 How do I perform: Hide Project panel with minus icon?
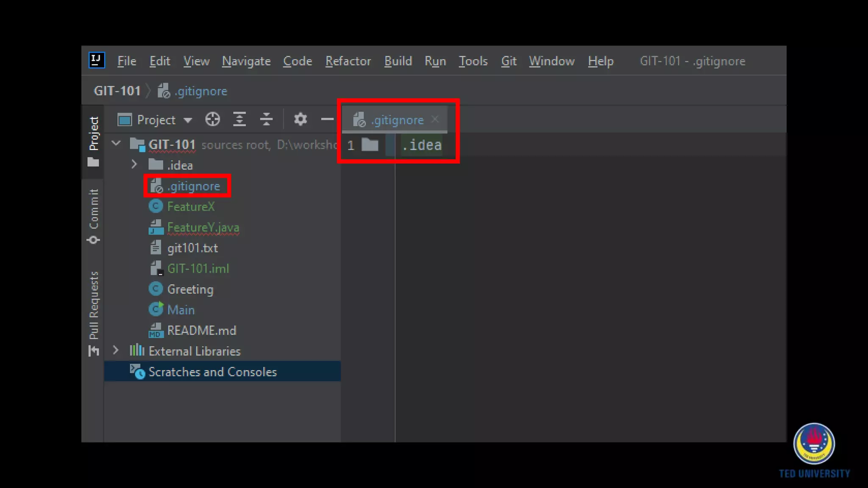click(327, 119)
